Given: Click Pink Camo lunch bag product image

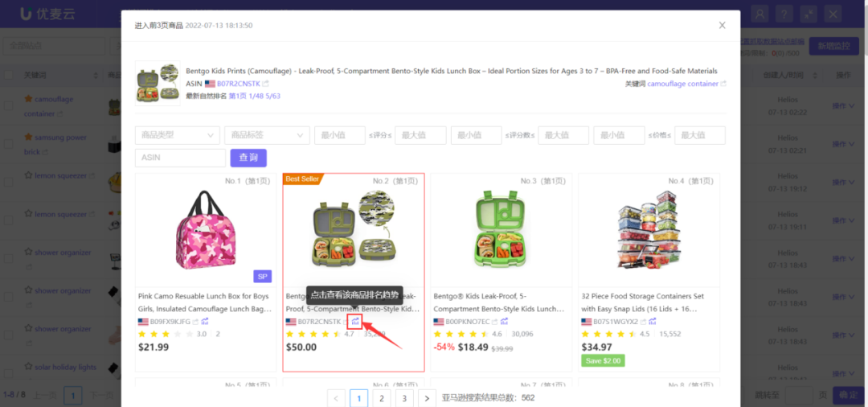Looking at the screenshot, I should [x=206, y=230].
